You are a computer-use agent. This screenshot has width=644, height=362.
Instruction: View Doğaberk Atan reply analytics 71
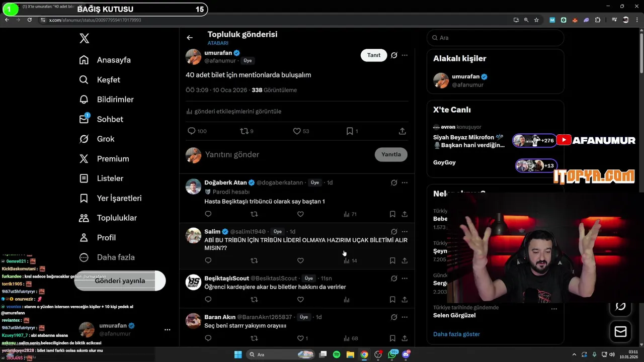click(350, 214)
